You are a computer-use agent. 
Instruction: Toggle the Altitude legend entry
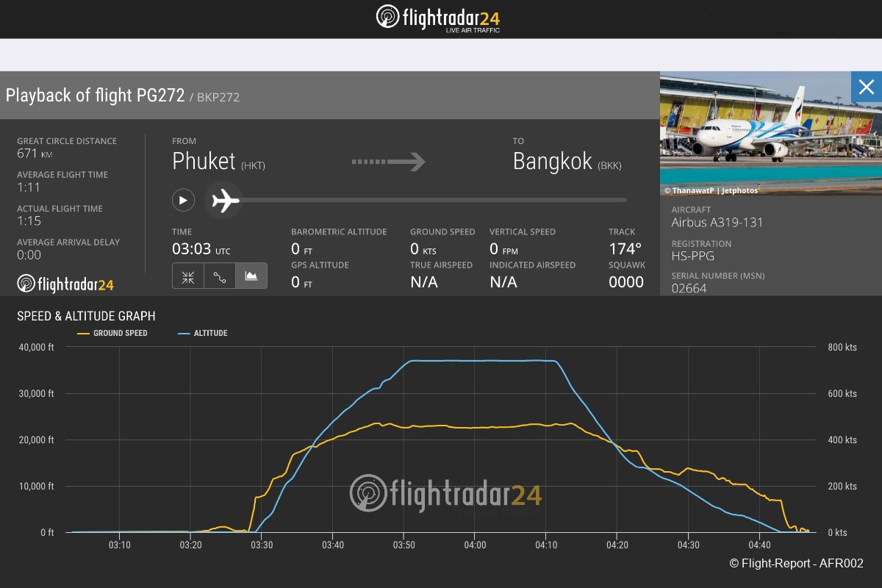[x=203, y=334]
